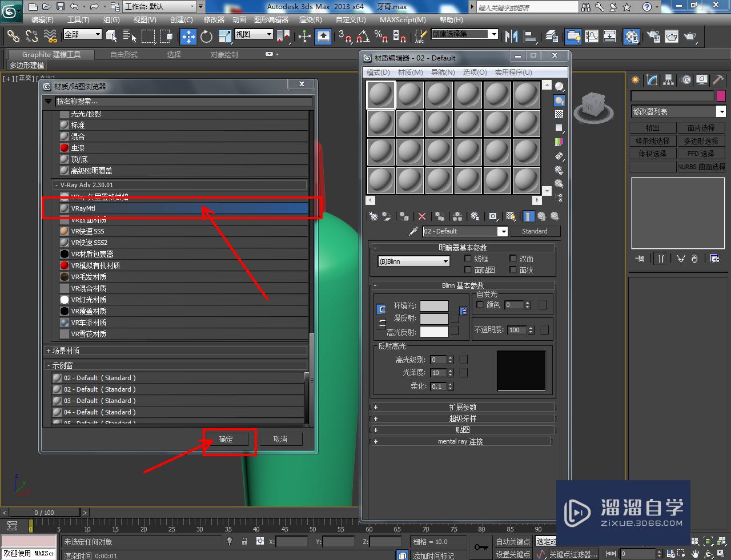Click the 多边形选择 button
The image size is (731, 560).
tap(701, 141)
